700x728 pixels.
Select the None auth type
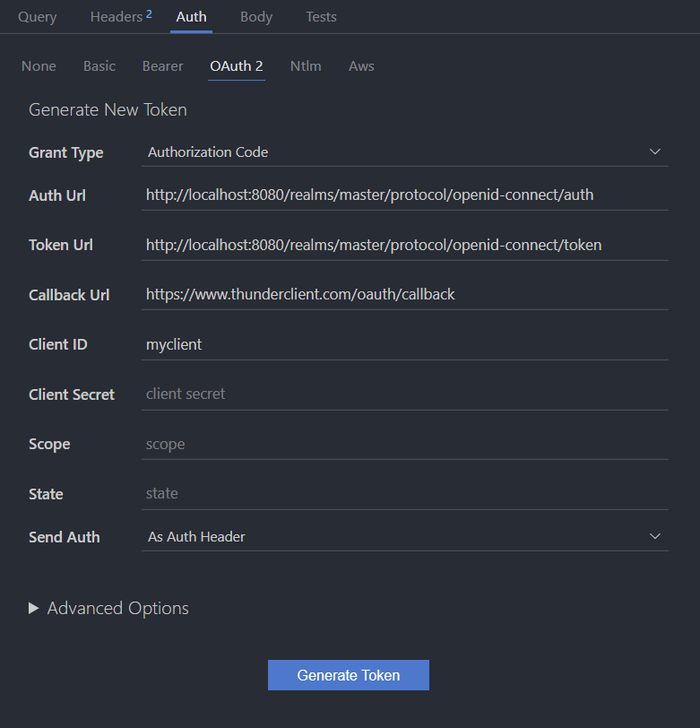39,66
